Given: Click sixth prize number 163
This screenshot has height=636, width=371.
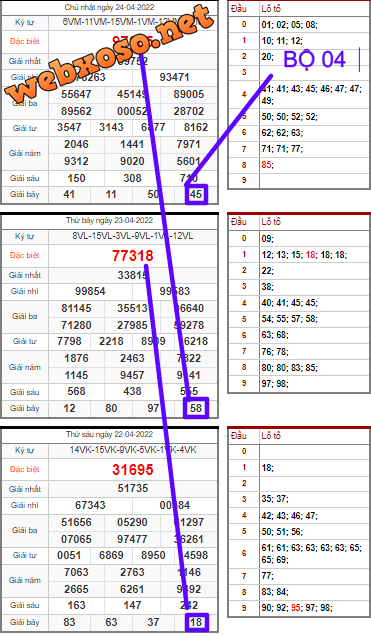Looking at the screenshot, I should pyautogui.click(x=76, y=606).
